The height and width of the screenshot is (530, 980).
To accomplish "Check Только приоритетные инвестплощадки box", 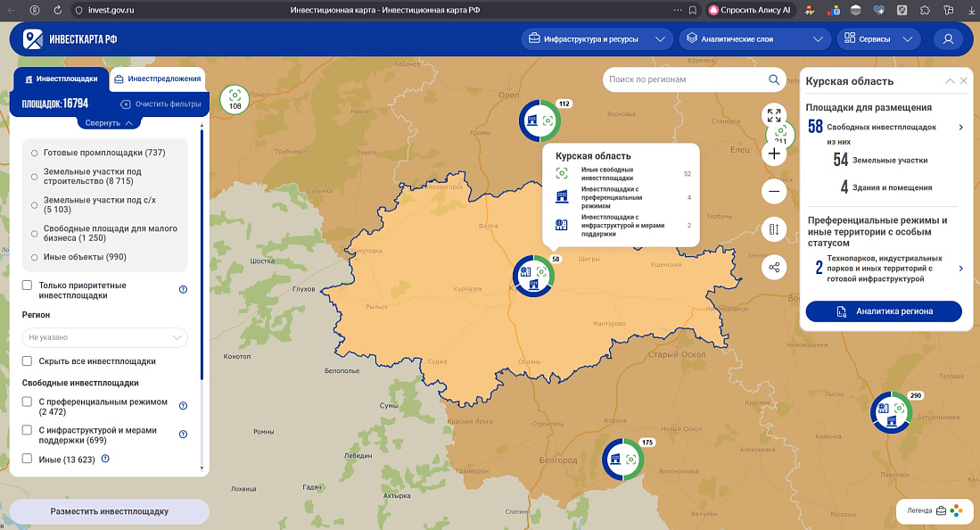I will [x=28, y=286].
